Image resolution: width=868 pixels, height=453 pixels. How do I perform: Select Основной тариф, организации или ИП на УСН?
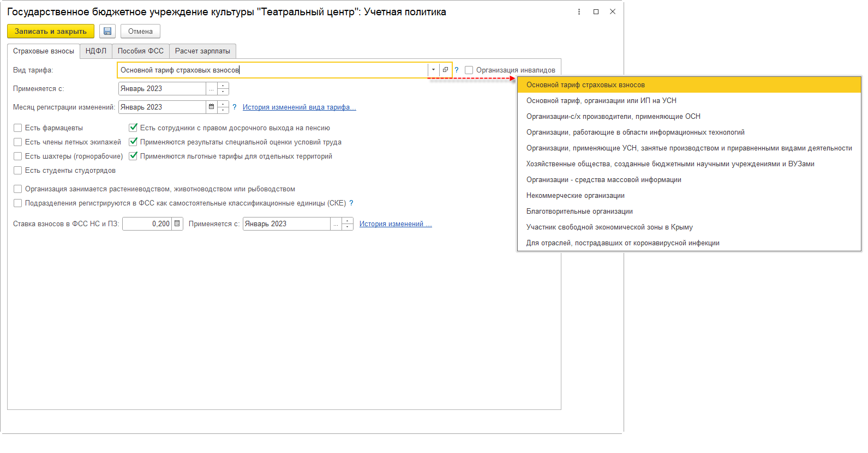click(689, 100)
